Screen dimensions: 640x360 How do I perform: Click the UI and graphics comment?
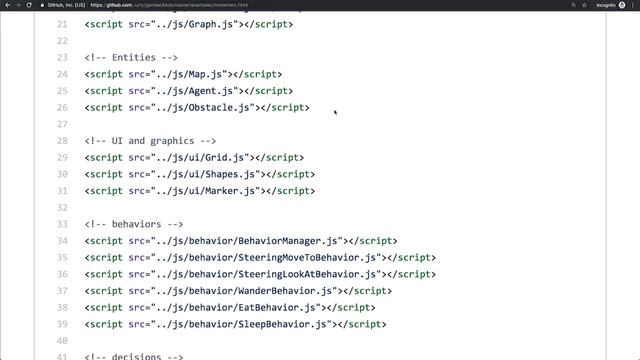point(150,141)
